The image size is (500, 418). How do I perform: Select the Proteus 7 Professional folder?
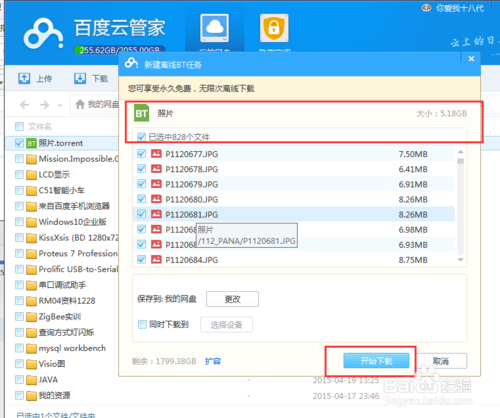click(62, 253)
